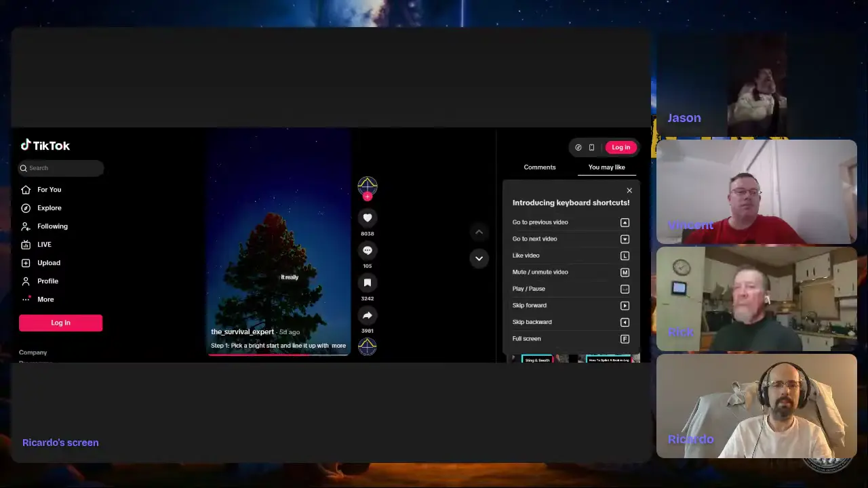This screenshot has width=868, height=488.
Task: Click the 'Go to previous video' text
Action: [x=540, y=222]
